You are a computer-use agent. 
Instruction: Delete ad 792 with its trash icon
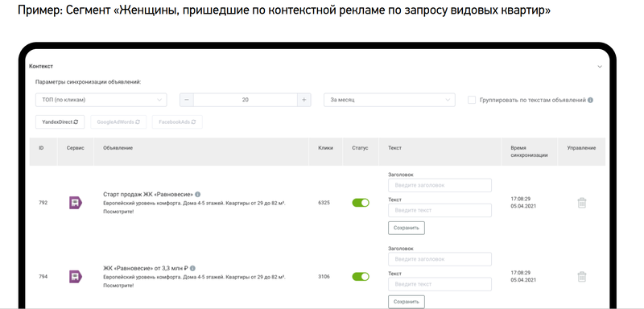pos(581,203)
